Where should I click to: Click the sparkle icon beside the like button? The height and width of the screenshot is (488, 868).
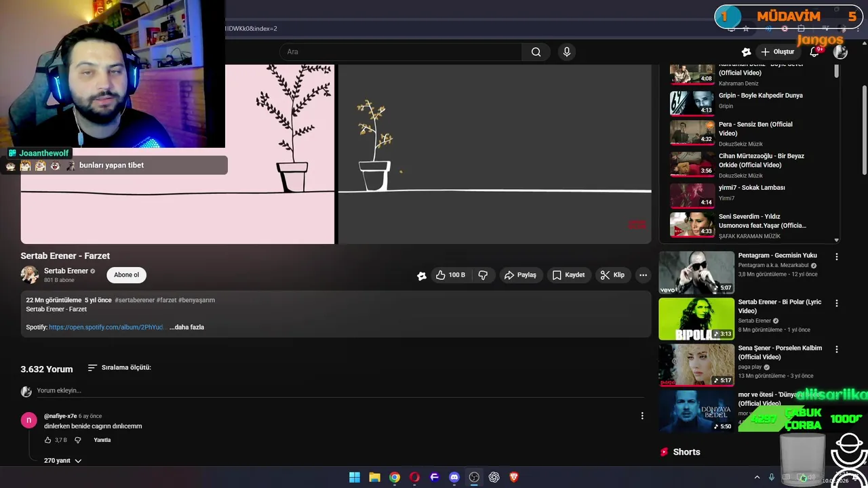tap(421, 275)
